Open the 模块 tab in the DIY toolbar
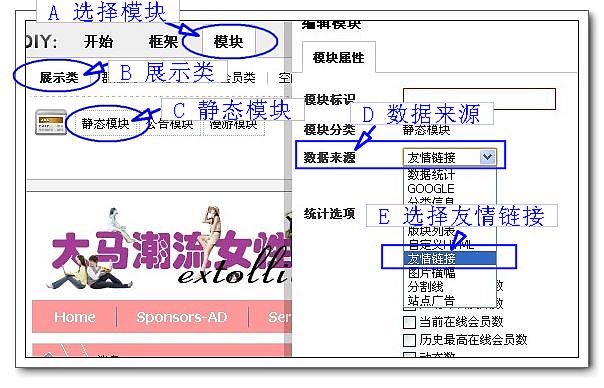604x388 pixels. (228, 42)
